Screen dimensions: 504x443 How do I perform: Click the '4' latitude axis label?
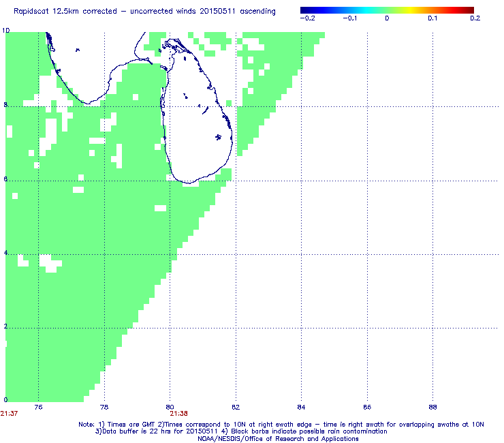click(x=5, y=253)
